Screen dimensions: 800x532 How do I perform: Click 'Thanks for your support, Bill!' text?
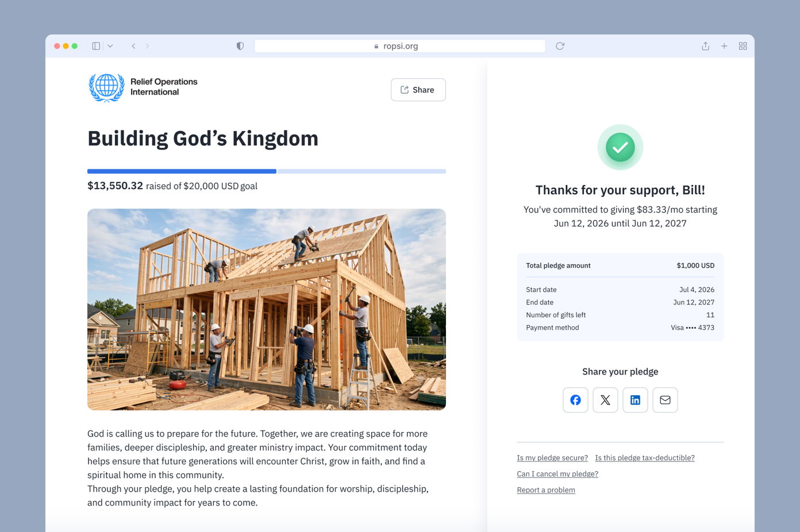pos(620,190)
